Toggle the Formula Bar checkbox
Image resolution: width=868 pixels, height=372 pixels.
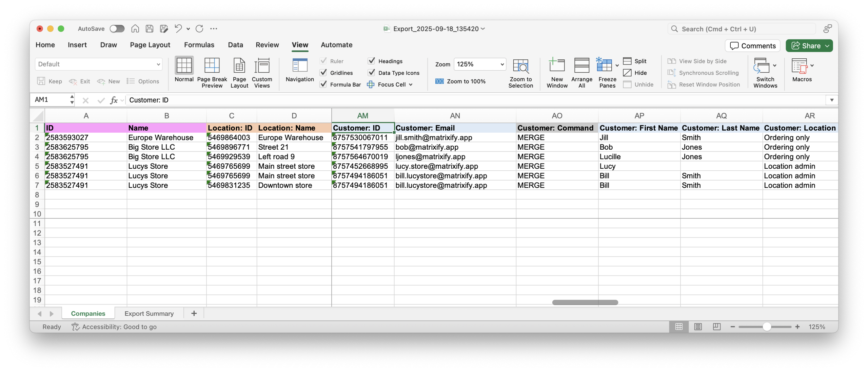(323, 84)
